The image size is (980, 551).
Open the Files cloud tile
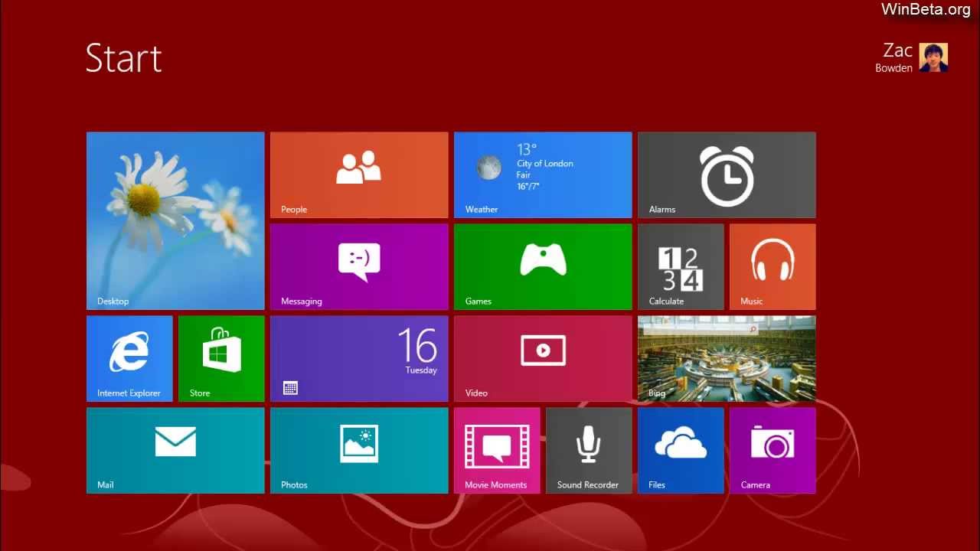coord(681,450)
